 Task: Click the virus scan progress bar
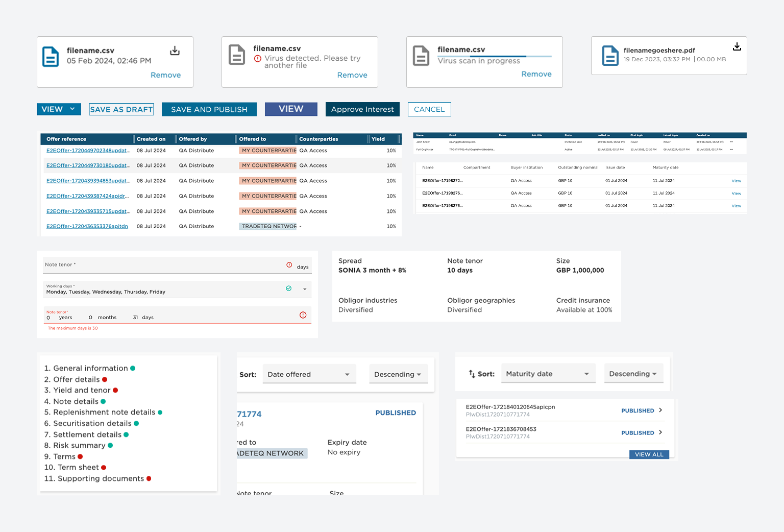click(x=494, y=56)
